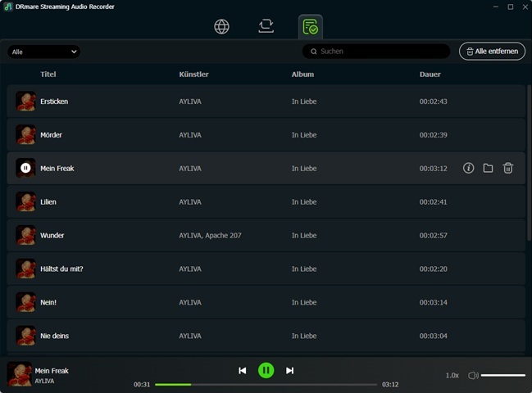532x393 pixels.
Task: Change the 1.0x playback speed
Action: tap(452, 375)
